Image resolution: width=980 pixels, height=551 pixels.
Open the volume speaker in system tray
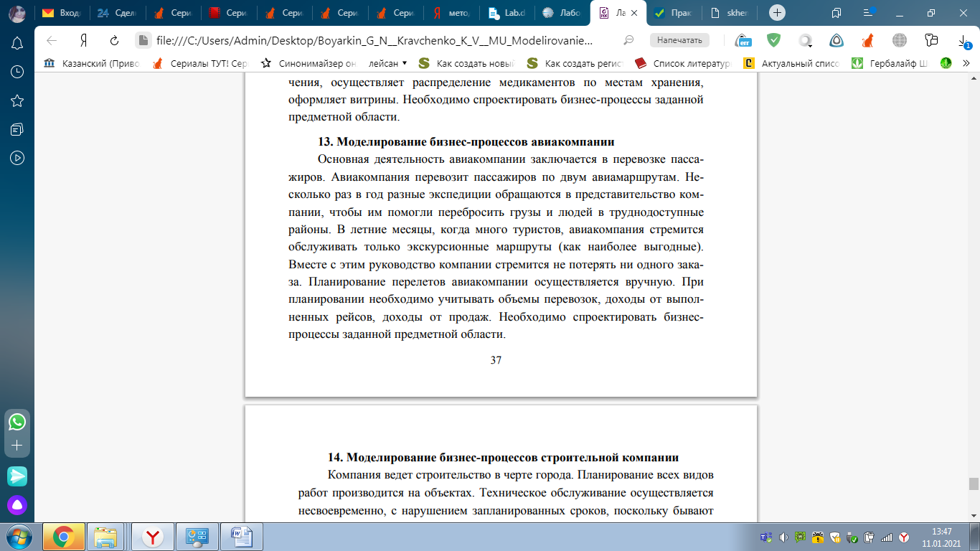click(783, 537)
